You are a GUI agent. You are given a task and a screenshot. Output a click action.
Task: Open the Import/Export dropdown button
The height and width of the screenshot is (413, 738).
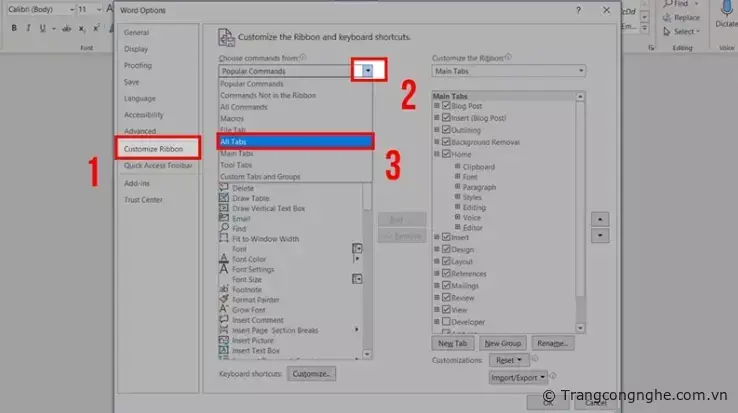[x=519, y=378]
